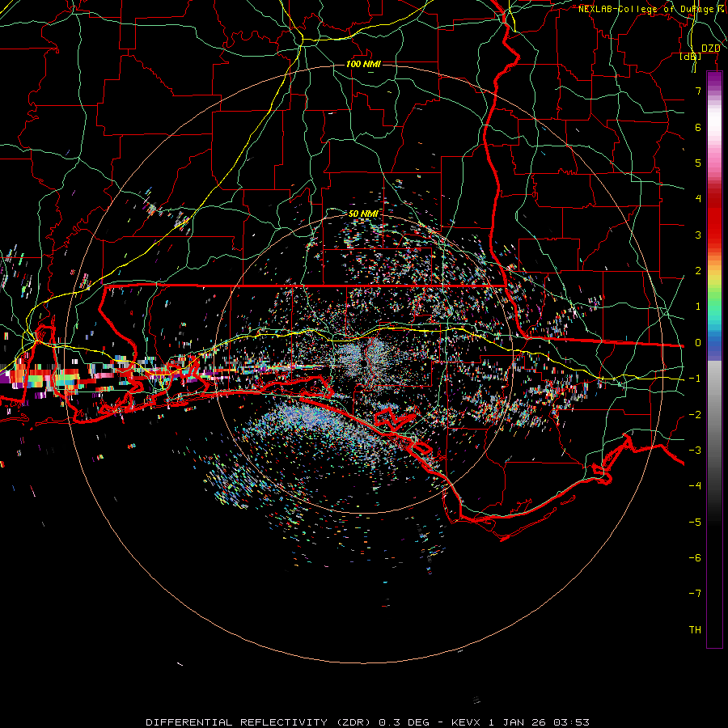Viewport: 728px width, 728px height.
Task: Click the -7 value on the dB scale
Action: [x=695, y=594]
